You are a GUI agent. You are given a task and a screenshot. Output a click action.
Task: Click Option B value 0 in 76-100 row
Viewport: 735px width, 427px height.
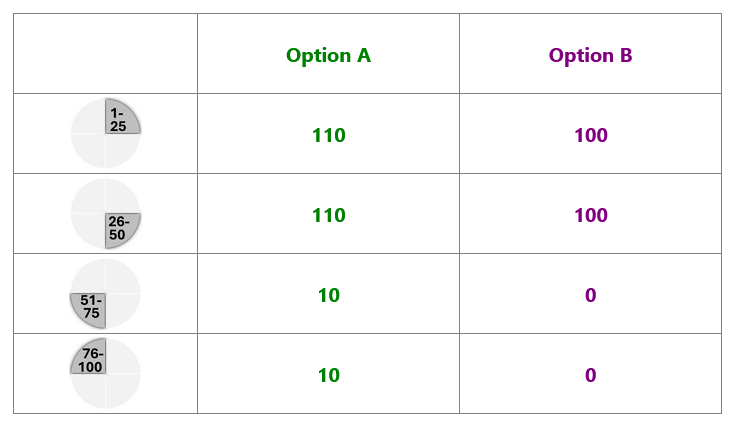[x=591, y=375]
